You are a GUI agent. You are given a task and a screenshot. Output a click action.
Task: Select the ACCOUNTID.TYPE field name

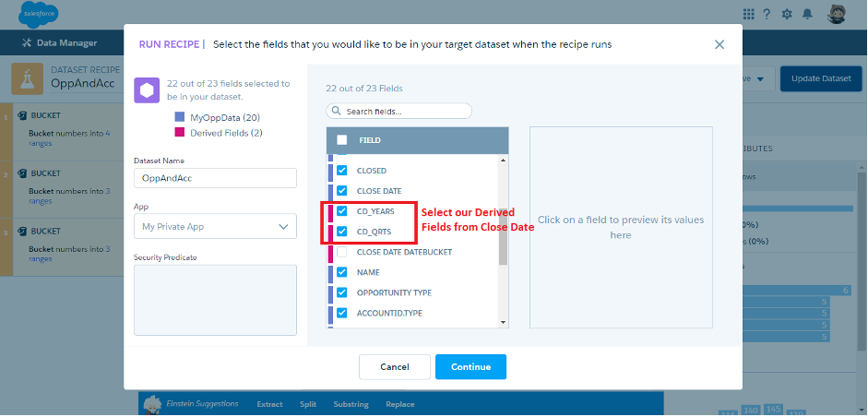click(389, 313)
